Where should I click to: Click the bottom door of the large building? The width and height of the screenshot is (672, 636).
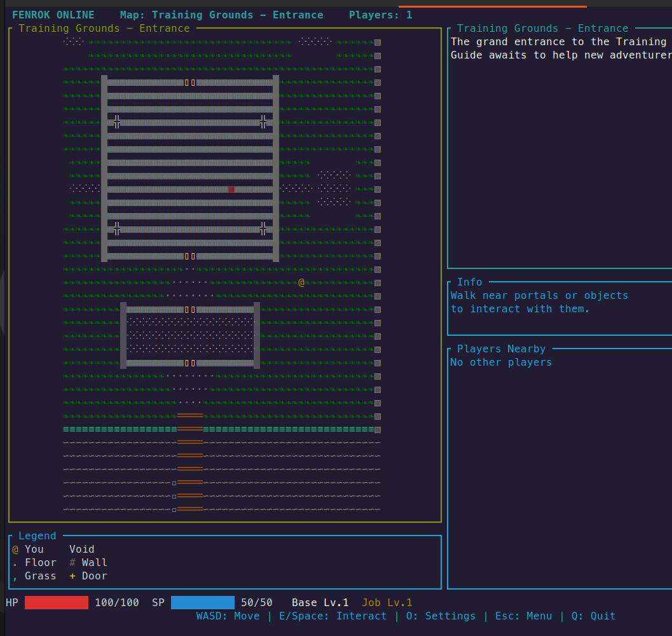190,256
